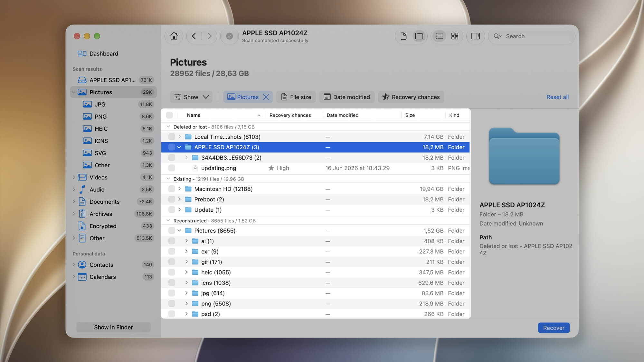
Task: Select the list view layout icon
Action: [x=439, y=36]
